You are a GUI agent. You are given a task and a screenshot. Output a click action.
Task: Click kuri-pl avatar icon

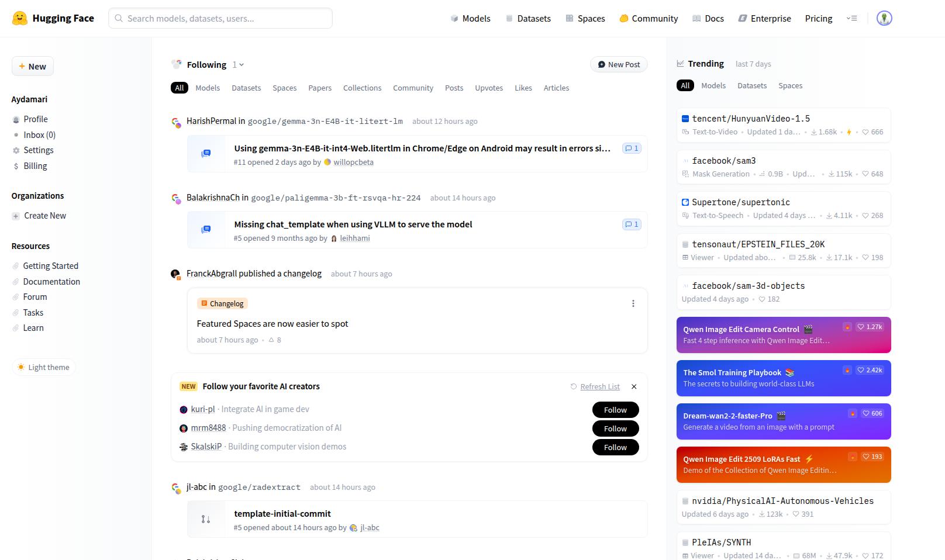tap(184, 410)
